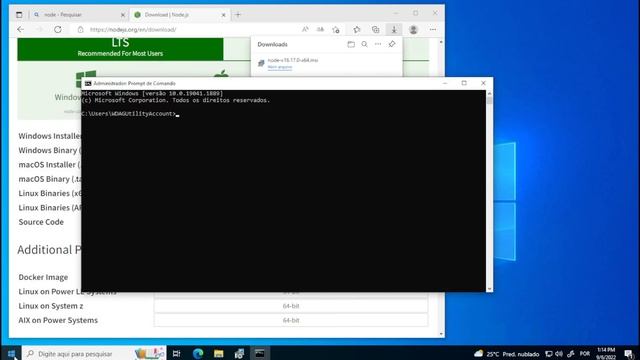
Task: Open 64-bit link for Linux on System z
Action: point(291,306)
